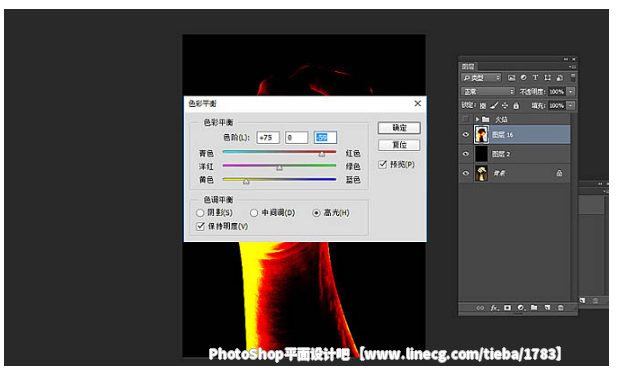Open the Layers panel flyout menu
Screen dimensions: 617x373
(572, 67)
